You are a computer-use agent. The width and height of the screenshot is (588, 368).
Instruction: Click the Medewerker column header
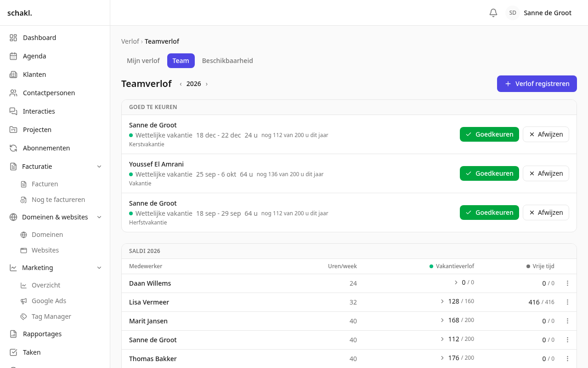146,266
